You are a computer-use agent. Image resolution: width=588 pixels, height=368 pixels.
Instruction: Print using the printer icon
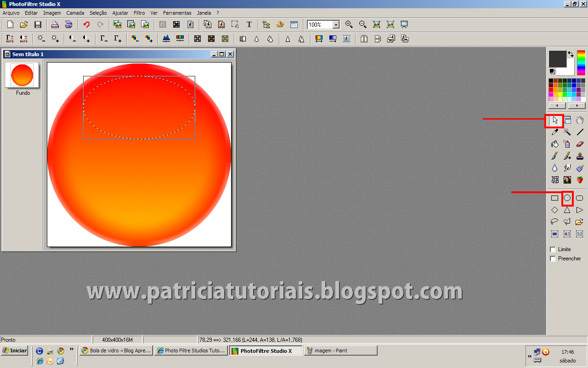pyautogui.click(x=55, y=25)
